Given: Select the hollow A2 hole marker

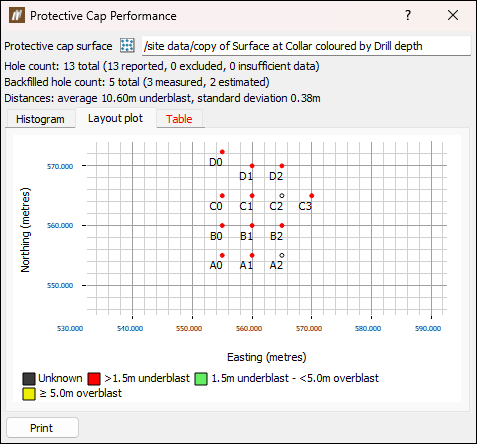Looking at the screenshot, I should tap(282, 255).
